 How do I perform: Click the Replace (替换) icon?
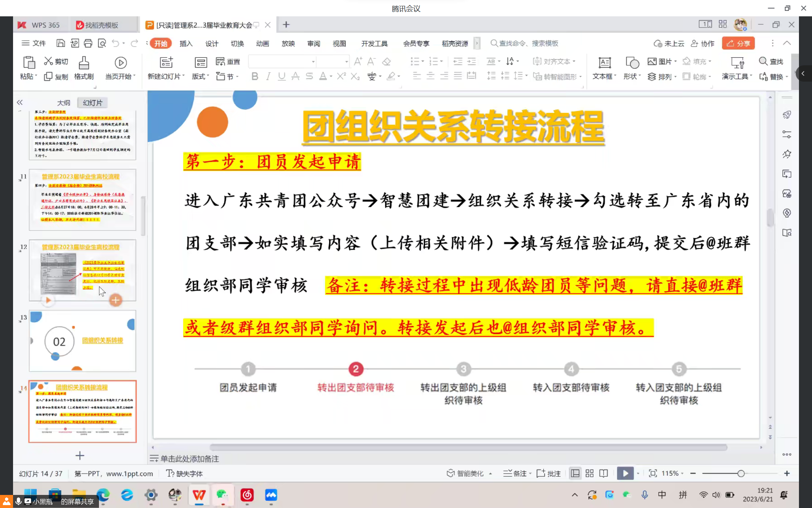[763, 77]
